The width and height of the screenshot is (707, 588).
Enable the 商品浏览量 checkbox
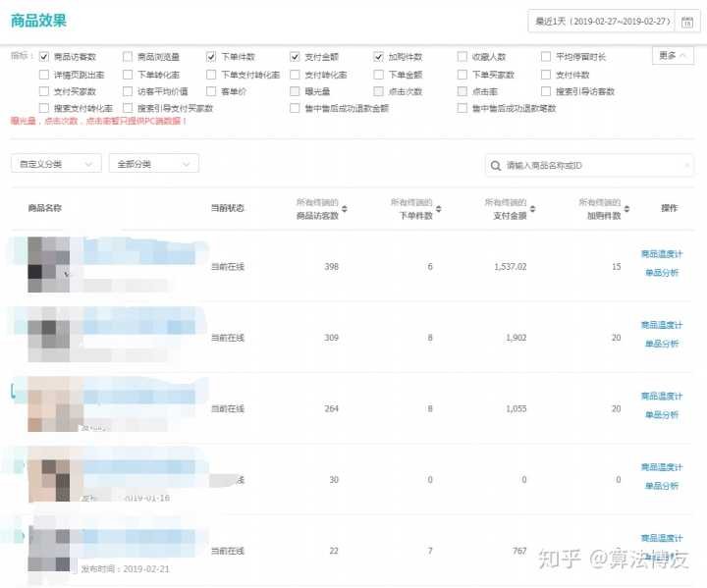(x=128, y=57)
